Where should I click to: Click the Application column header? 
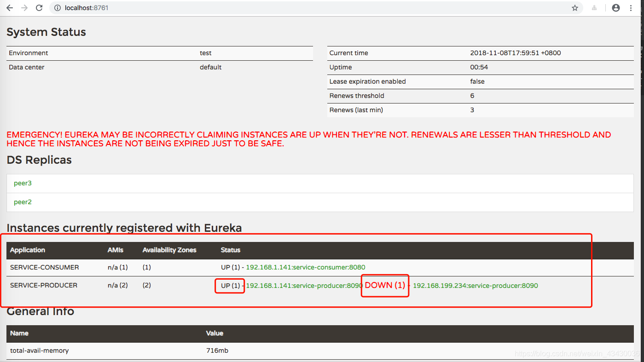click(28, 250)
